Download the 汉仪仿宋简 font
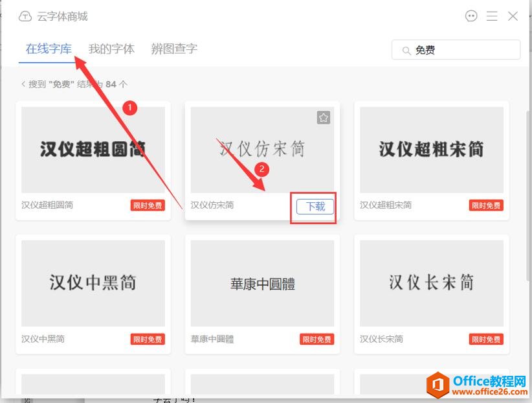Viewport: 532px width, 403px height. click(x=315, y=206)
